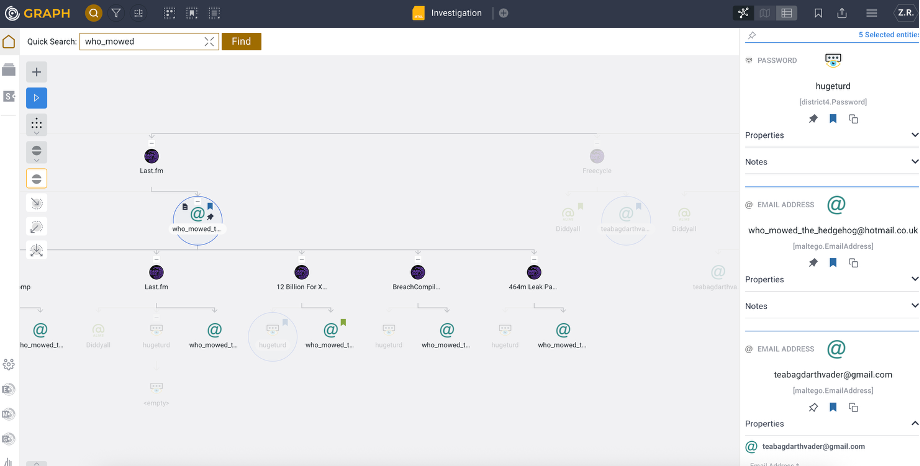
Task: Open the gray node-size dropdown tool
Action: (x=36, y=152)
